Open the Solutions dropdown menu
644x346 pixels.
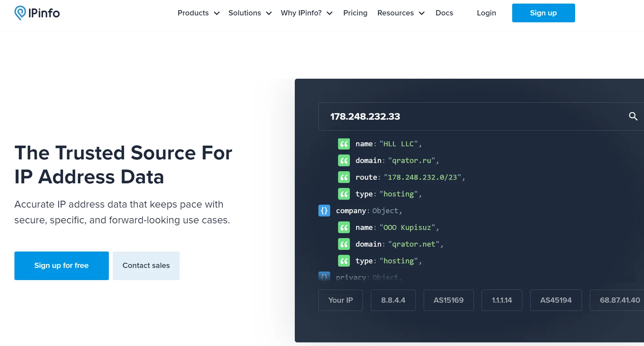point(250,13)
